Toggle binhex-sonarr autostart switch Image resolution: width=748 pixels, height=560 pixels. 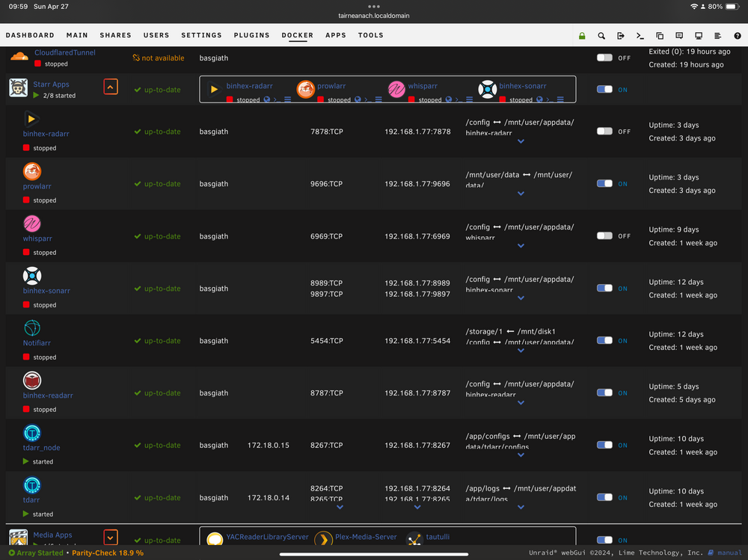604,288
